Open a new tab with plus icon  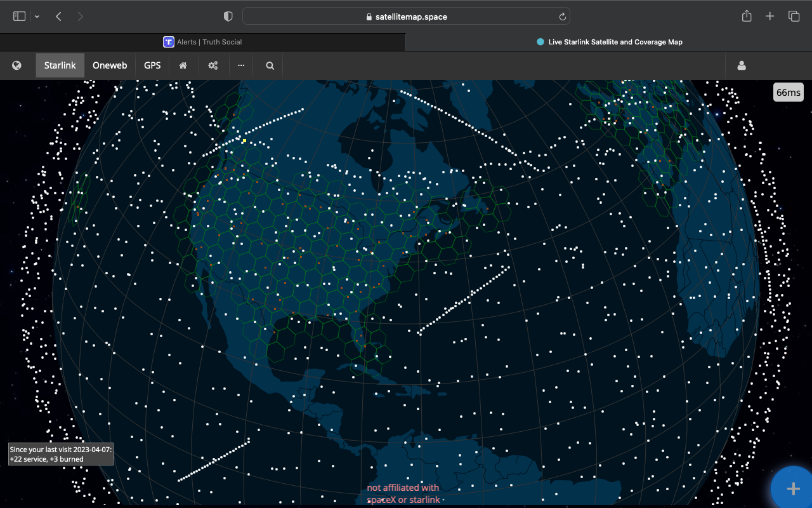click(x=769, y=17)
